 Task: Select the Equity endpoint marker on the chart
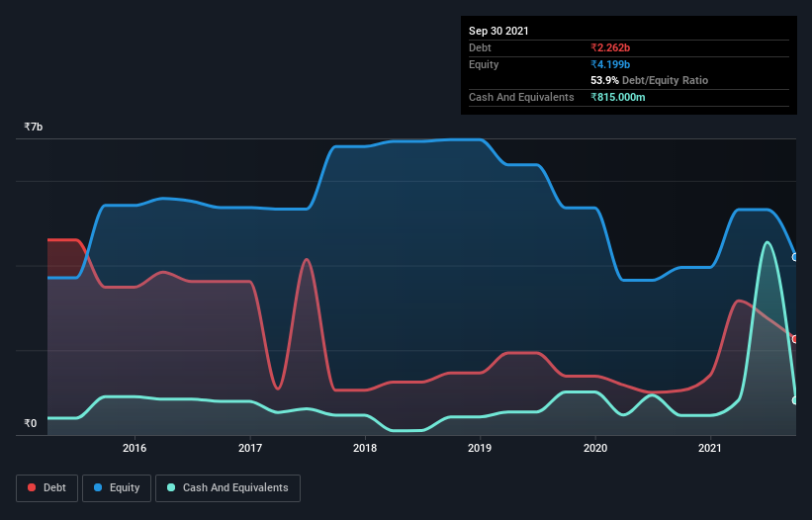point(795,257)
